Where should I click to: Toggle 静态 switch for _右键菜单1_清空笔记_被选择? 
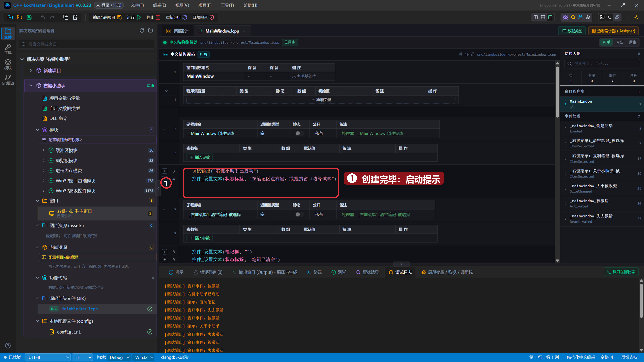point(299,215)
